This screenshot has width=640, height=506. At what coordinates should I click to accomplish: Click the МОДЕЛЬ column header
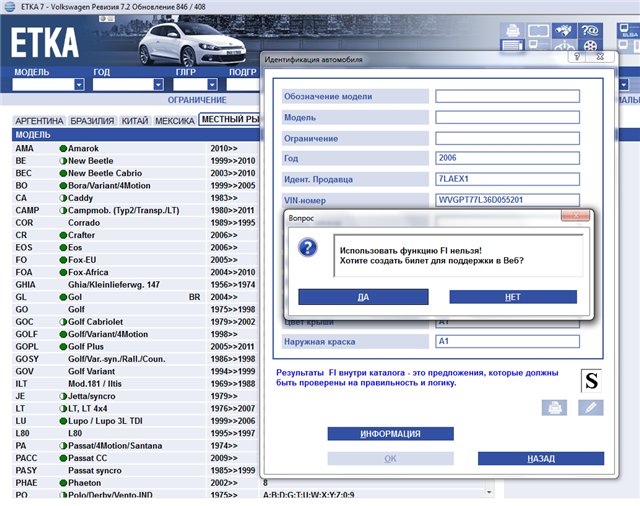coord(33,135)
